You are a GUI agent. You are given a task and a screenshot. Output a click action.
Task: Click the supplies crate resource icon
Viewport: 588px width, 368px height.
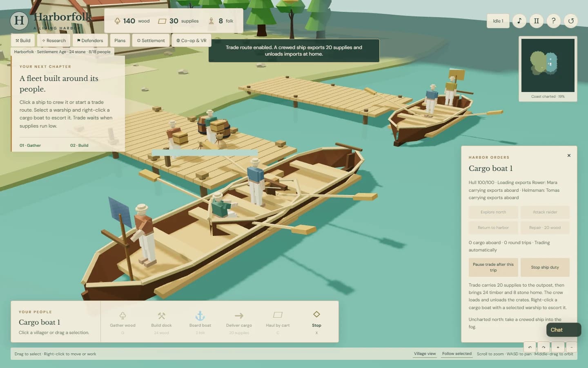pos(162,21)
